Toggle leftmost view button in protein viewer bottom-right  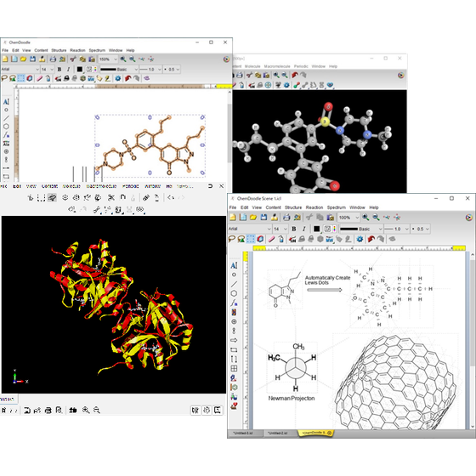point(195,410)
